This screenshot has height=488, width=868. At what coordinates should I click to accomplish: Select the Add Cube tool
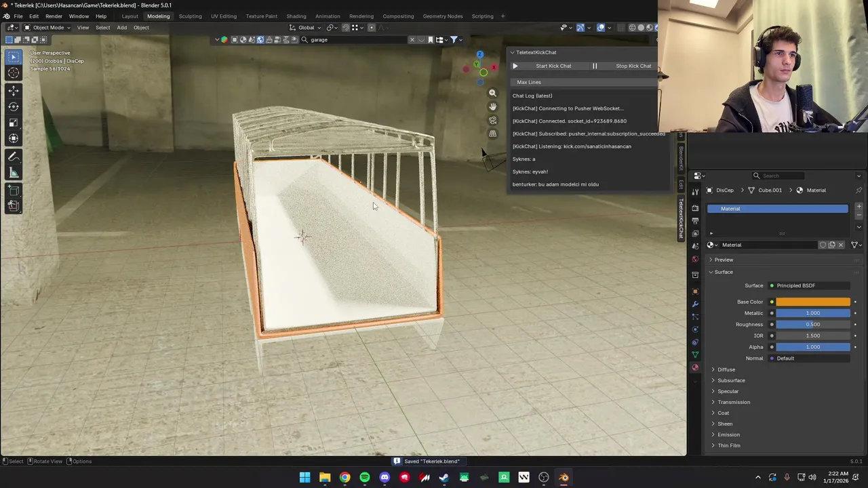(14, 191)
